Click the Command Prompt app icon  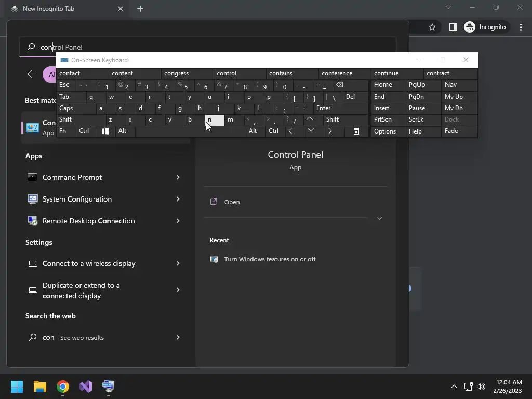coord(33,177)
